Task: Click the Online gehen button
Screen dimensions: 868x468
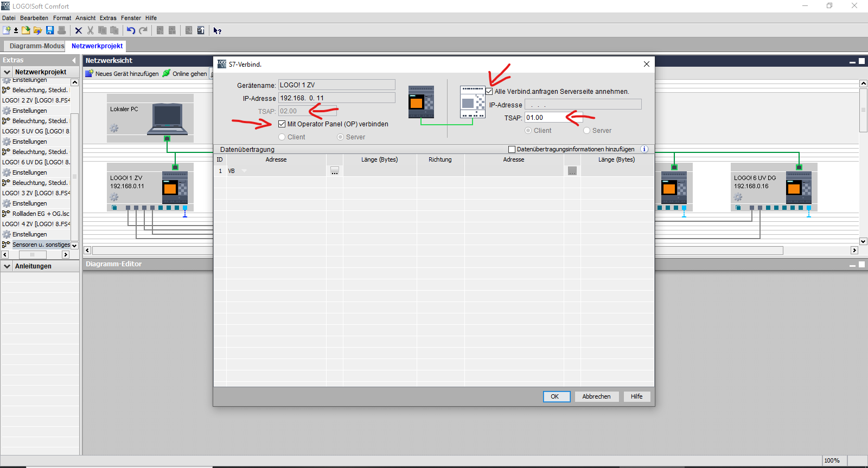Action: click(x=184, y=74)
